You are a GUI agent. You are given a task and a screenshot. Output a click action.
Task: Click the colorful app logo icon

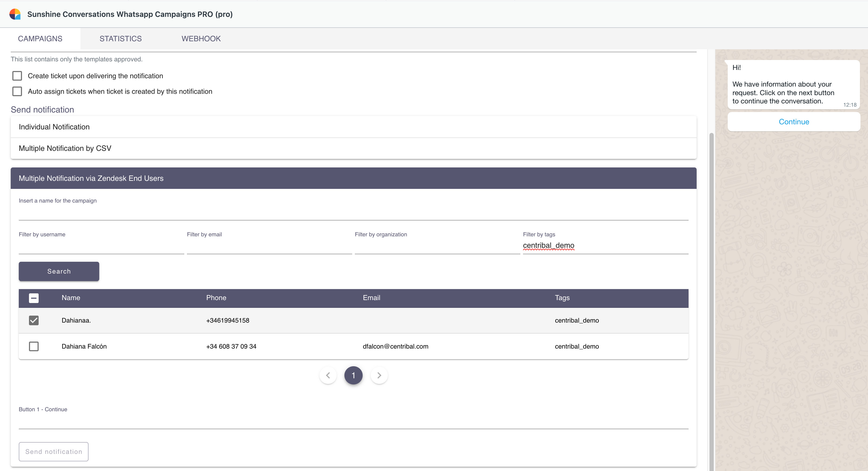click(15, 14)
